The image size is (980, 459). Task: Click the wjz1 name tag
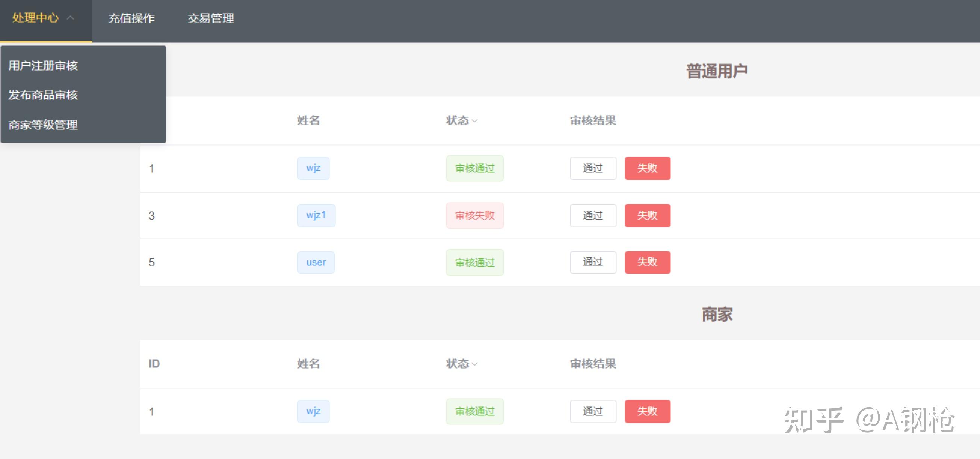(x=316, y=215)
